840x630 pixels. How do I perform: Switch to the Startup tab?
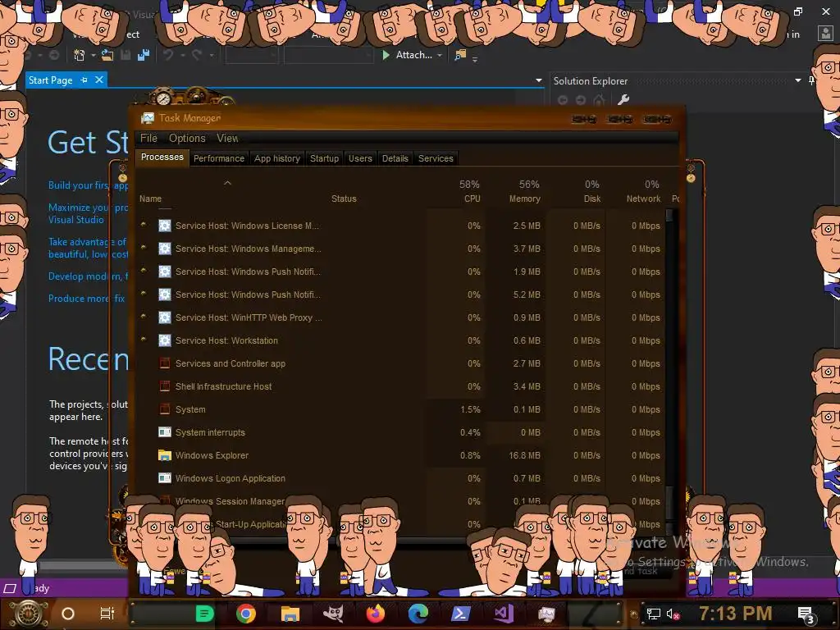[324, 158]
